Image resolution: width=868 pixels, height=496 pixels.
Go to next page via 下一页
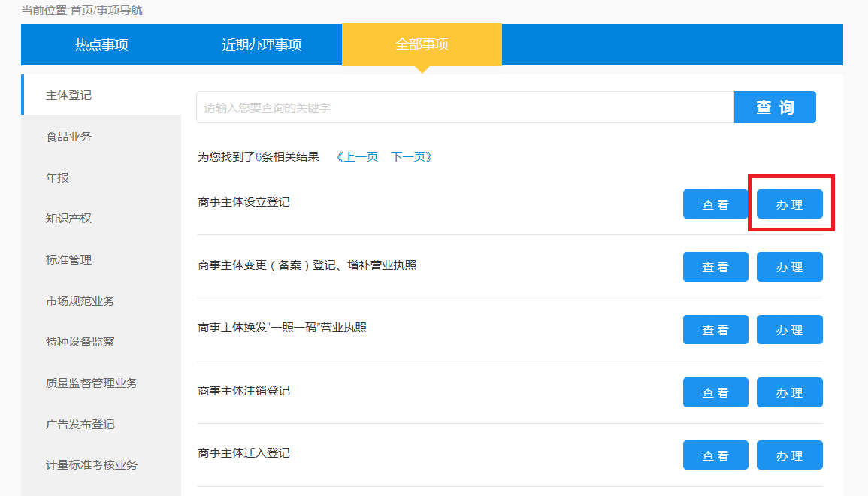[x=411, y=157]
